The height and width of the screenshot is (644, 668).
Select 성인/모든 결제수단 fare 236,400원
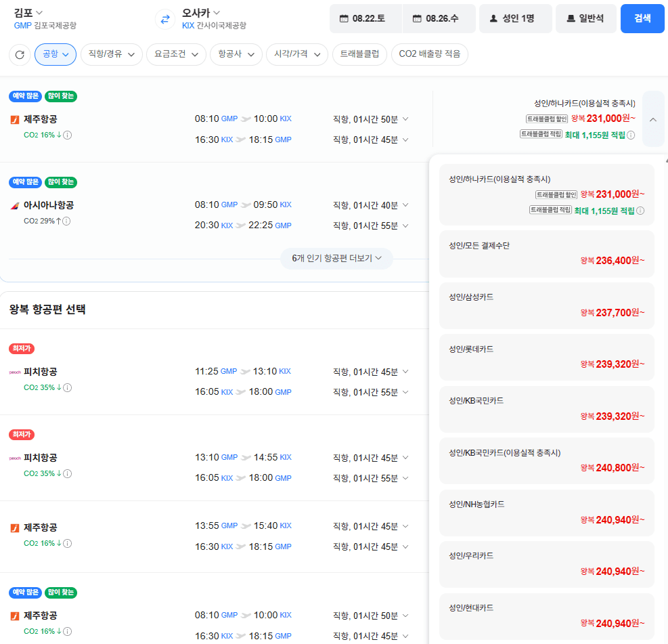[547, 253]
